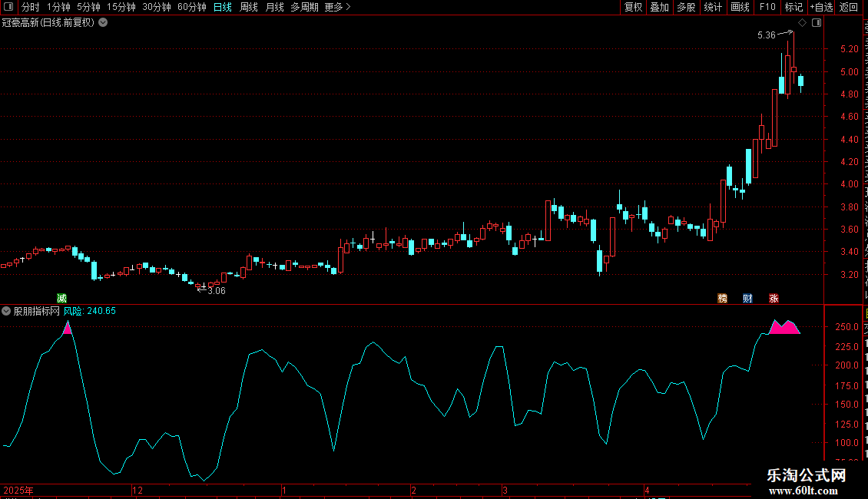Click the red 涨 event marker
The height and width of the screenshot is (499, 868).
(774, 298)
